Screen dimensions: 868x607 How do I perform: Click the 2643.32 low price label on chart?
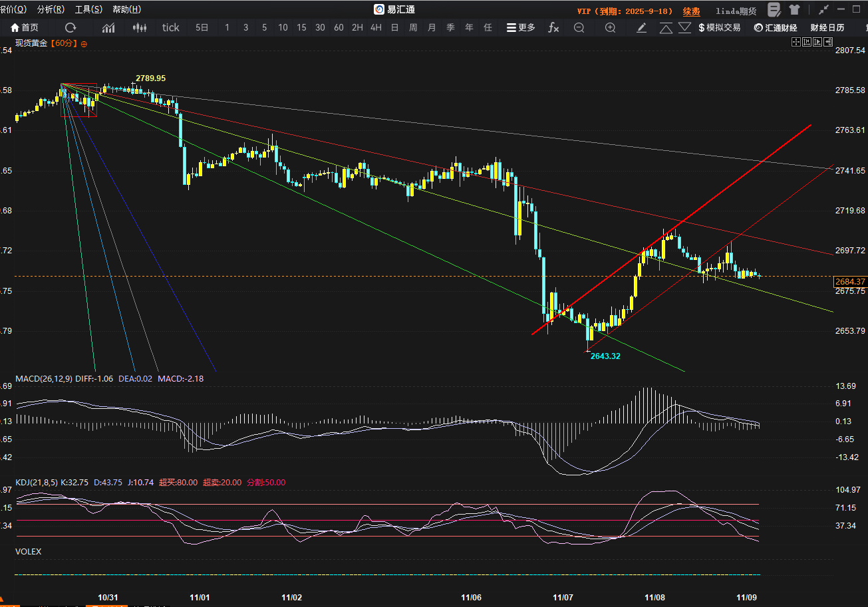(605, 356)
